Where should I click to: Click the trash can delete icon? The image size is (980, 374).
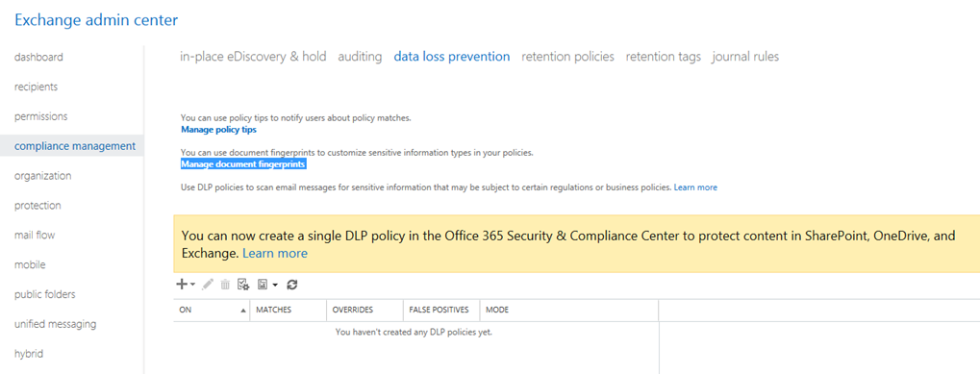(x=225, y=285)
